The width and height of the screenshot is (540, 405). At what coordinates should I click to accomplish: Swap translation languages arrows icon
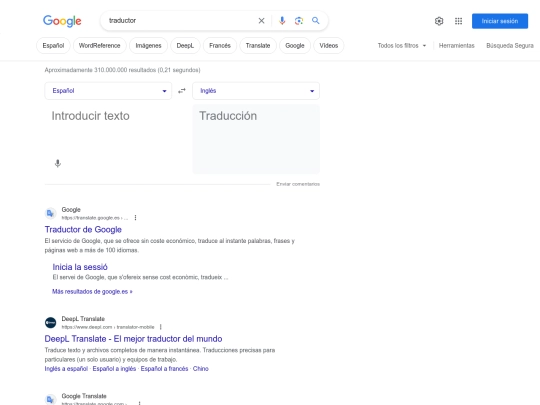182,91
